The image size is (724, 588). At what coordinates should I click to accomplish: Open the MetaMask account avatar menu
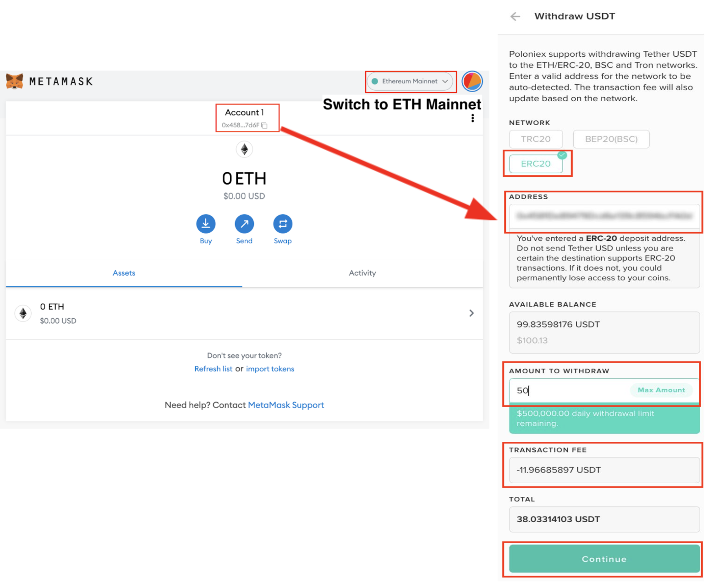[x=472, y=82]
